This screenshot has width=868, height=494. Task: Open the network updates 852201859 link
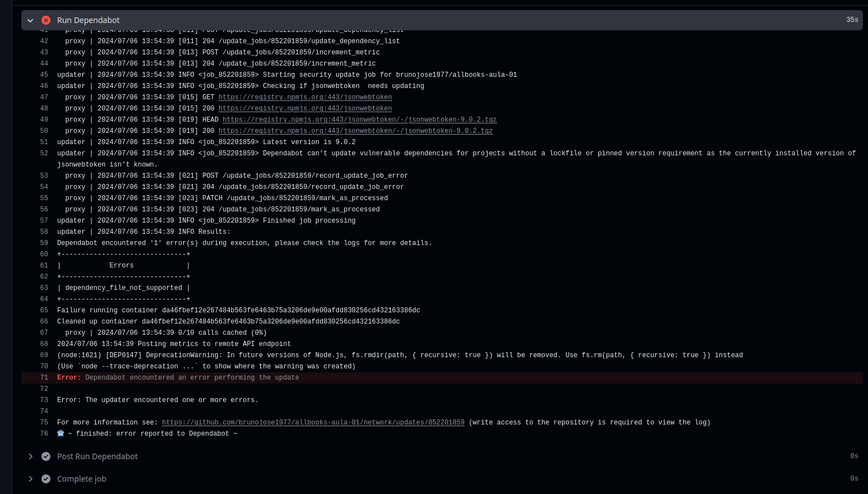[313, 422]
